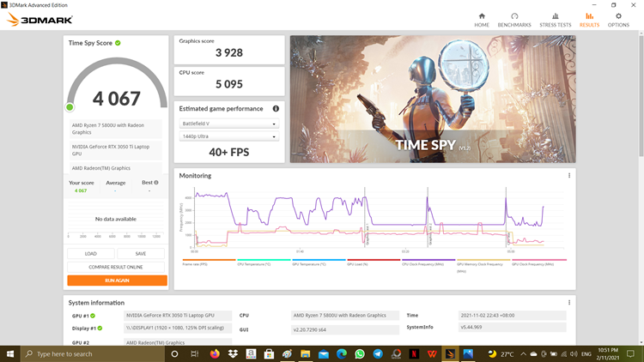Click the Time Spy banner image
The height and width of the screenshot is (362, 644).
click(433, 99)
